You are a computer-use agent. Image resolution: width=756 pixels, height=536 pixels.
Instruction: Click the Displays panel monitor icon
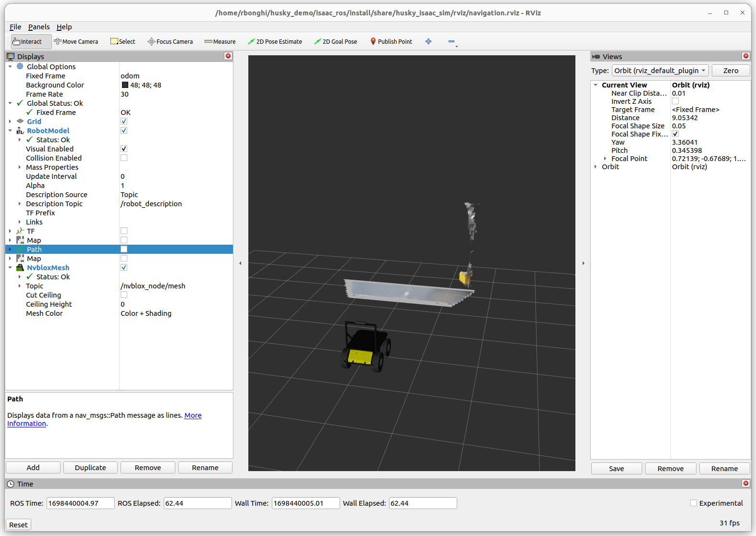tap(11, 56)
